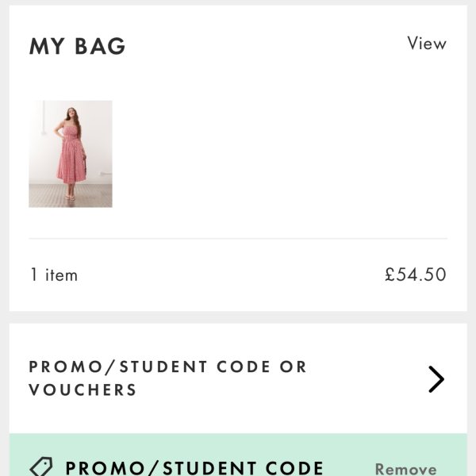The image size is (476, 476).
Task: Click the MY BAG heading
Action: click(x=77, y=47)
